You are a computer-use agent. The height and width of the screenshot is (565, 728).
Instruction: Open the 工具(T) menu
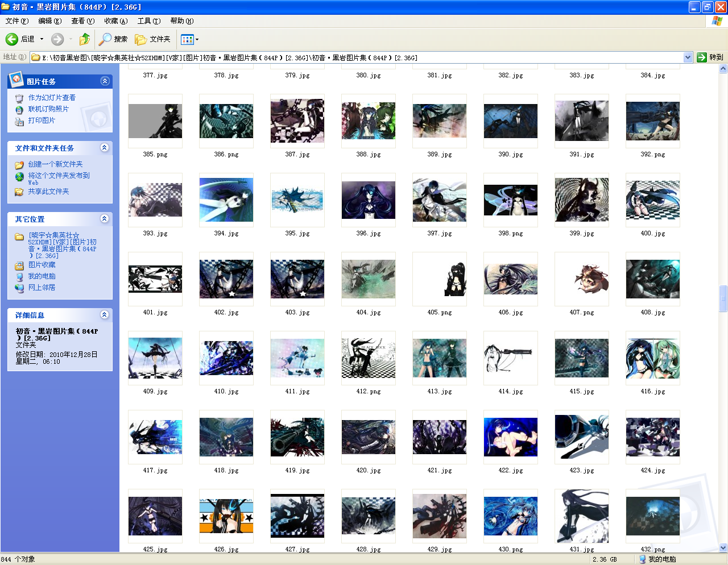(x=148, y=21)
